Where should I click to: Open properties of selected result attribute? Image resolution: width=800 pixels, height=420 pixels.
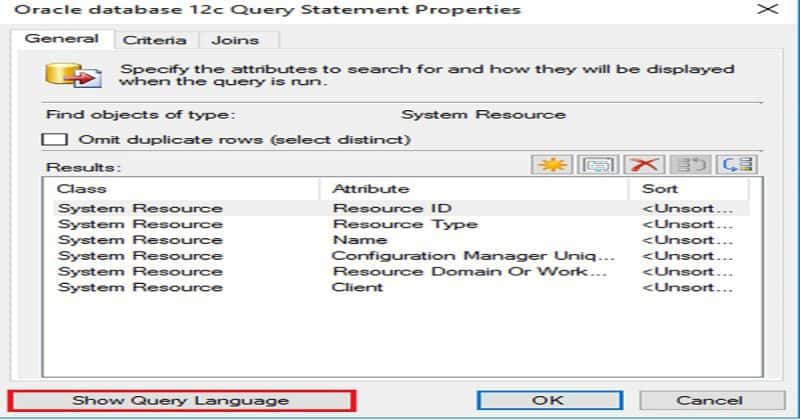click(x=596, y=165)
